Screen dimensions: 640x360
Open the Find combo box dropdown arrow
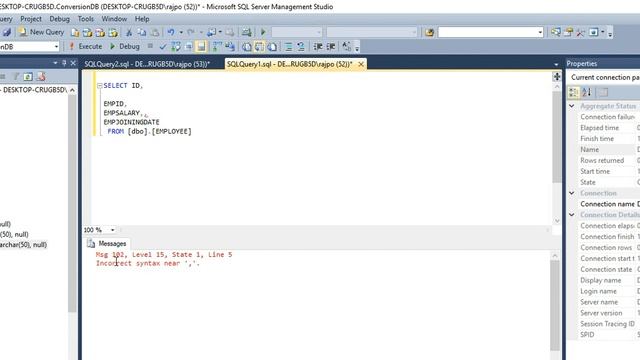[x=540, y=32]
